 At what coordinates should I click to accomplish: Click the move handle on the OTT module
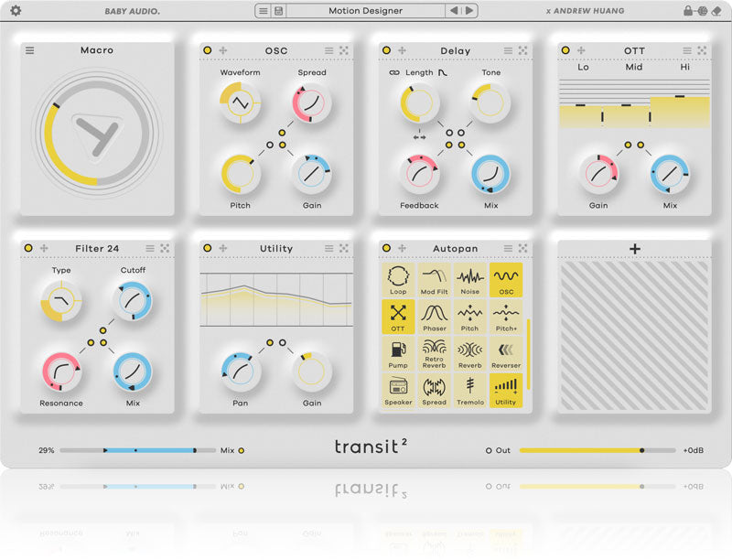581,50
